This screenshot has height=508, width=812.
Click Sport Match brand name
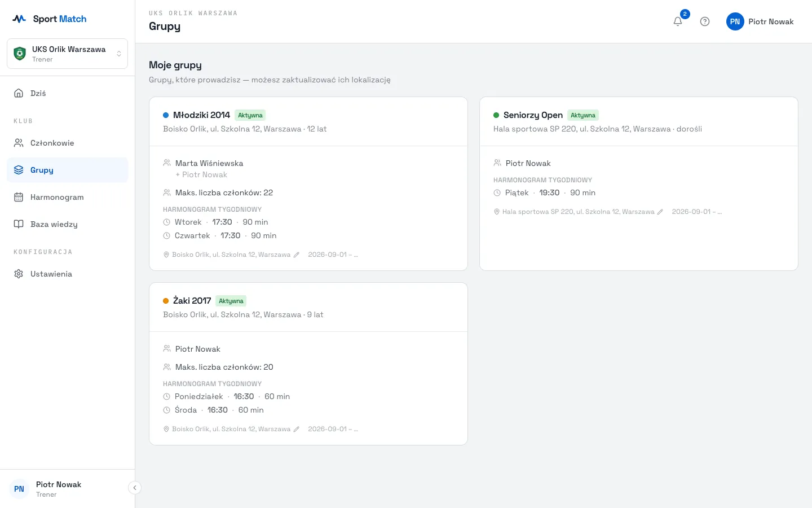tap(60, 19)
